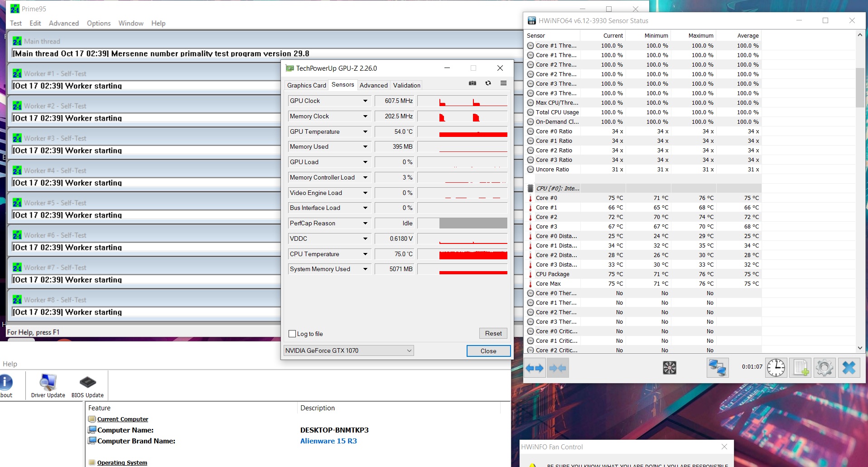The image size is (868, 467).
Task: Click the Main thread window icon in Prime95
Action: click(17, 41)
